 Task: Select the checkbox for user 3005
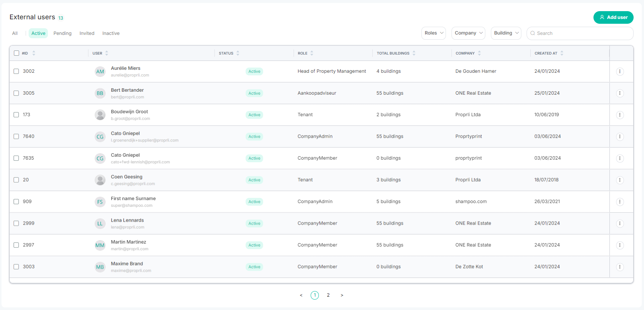pyautogui.click(x=16, y=93)
